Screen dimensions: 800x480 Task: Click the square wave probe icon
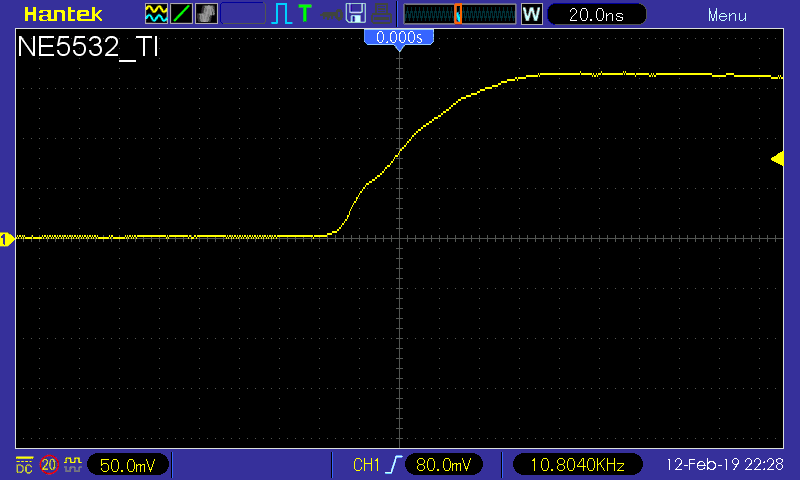(72, 464)
